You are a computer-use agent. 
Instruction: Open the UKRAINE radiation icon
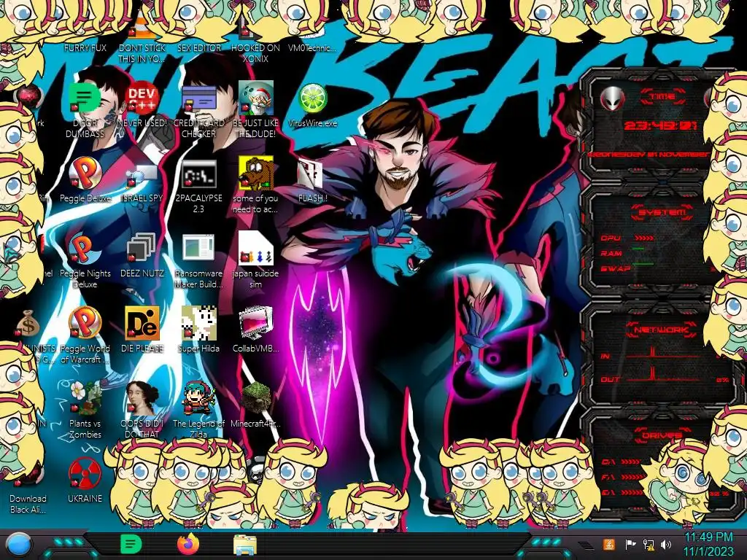point(85,474)
